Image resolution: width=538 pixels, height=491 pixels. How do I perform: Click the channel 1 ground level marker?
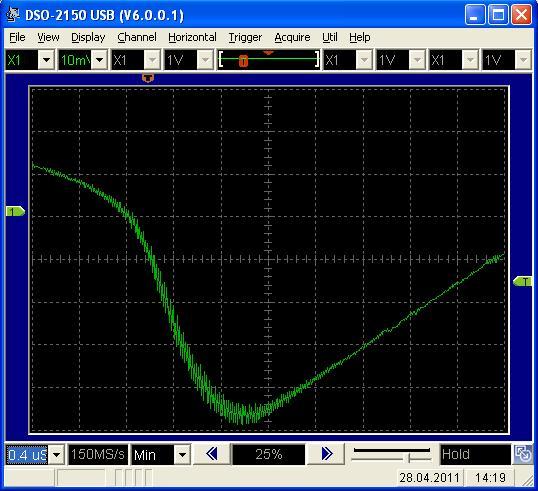(15, 211)
